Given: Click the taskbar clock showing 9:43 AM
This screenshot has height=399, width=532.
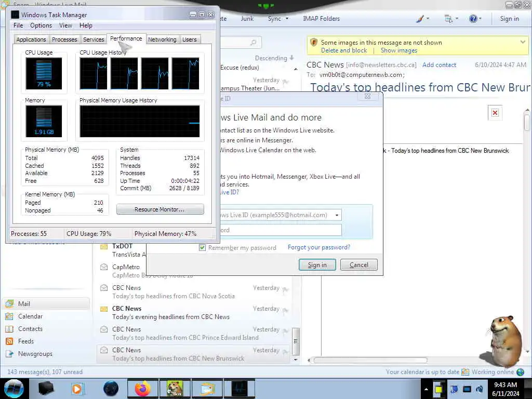Looking at the screenshot, I should 506,389.
